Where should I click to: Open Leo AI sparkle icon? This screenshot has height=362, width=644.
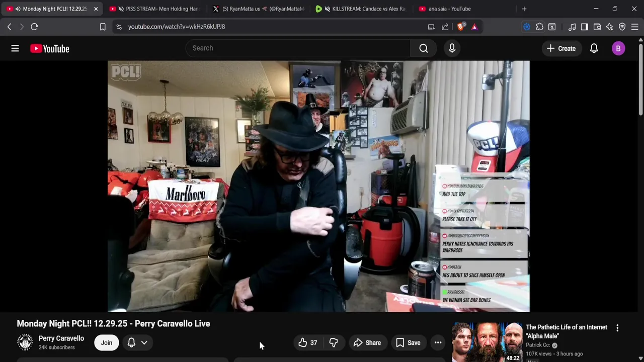pyautogui.click(x=609, y=27)
